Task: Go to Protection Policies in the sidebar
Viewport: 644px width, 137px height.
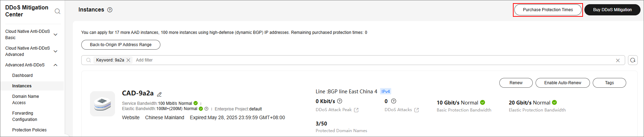Action: (x=29, y=130)
